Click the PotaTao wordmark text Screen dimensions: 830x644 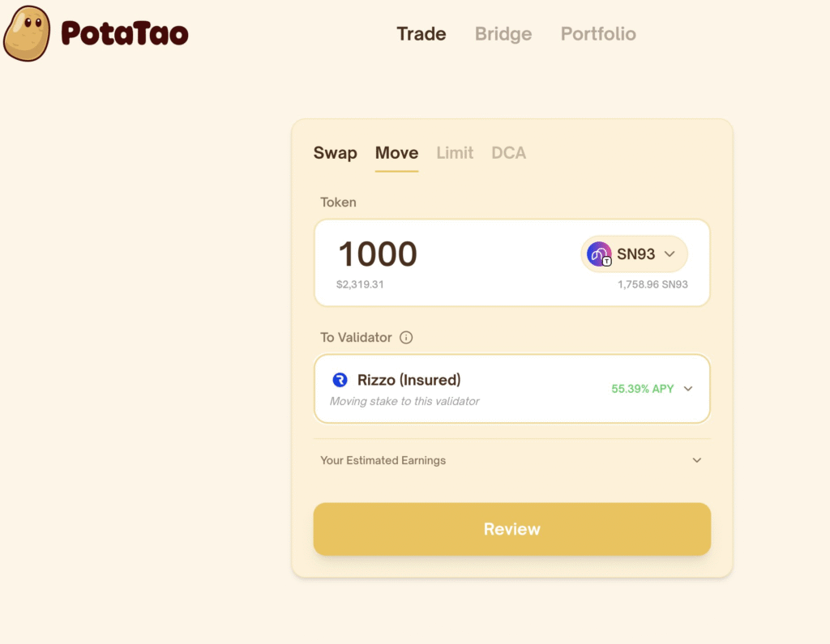click(x=125, y=34)
